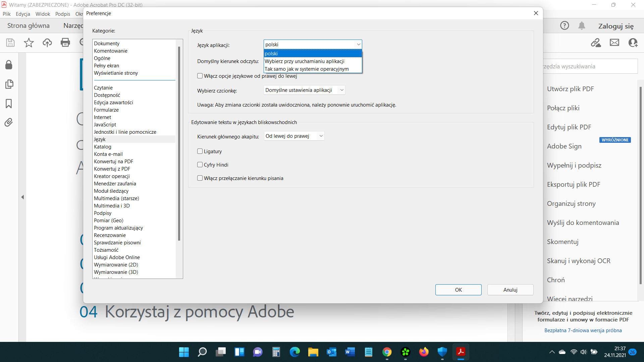
Task: Open the bookmarks panel icon
Action: point(9,103)
